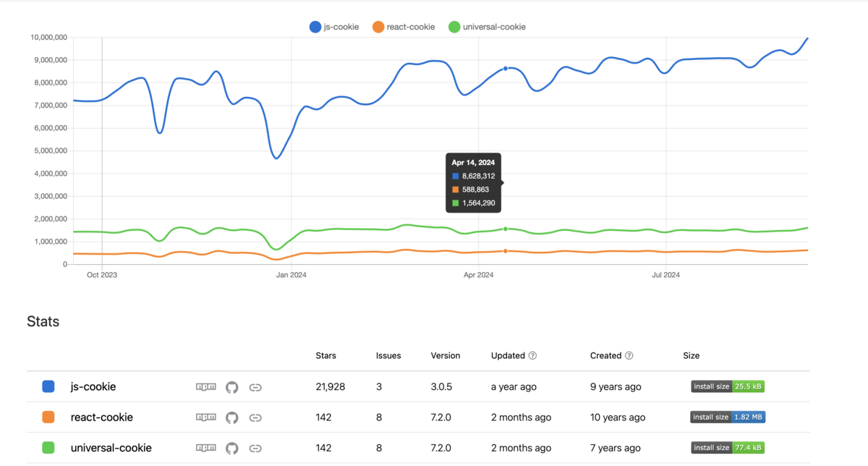The image size is (868, 466).
Task: Click the blue js-cookie data point on chart
Action: point(506,68)
